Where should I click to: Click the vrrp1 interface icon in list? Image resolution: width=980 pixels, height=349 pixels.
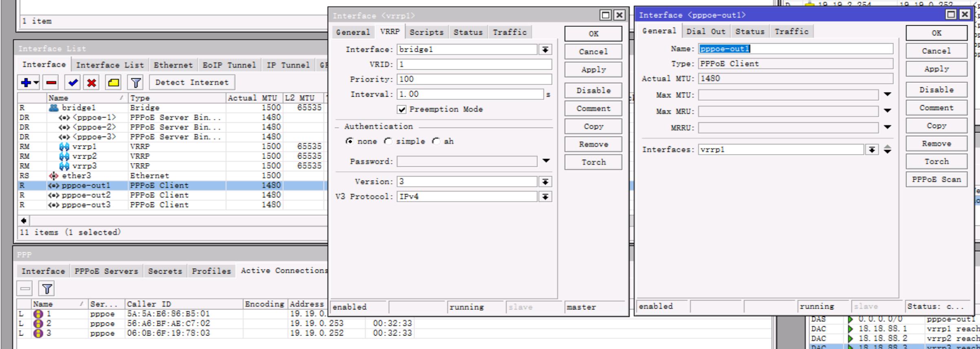pos(64,146)
